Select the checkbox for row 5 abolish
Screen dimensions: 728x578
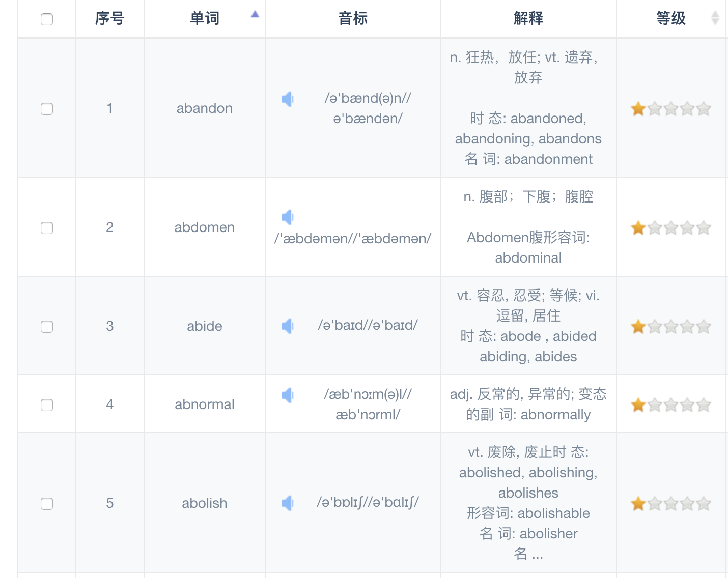(47, 504)
